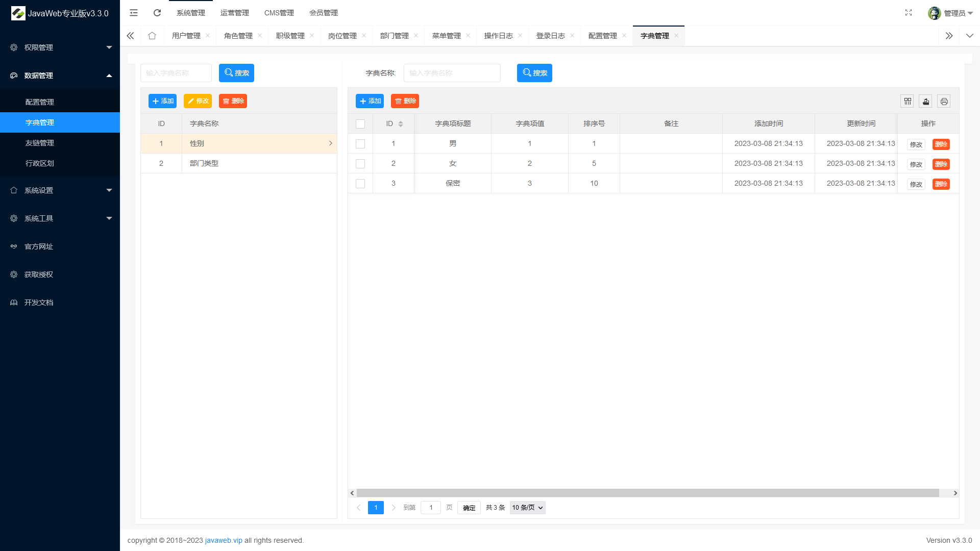This screenshot has height=551, width=980.
Task: Click the horizontal table scrollbar
Action: [648, 493]
